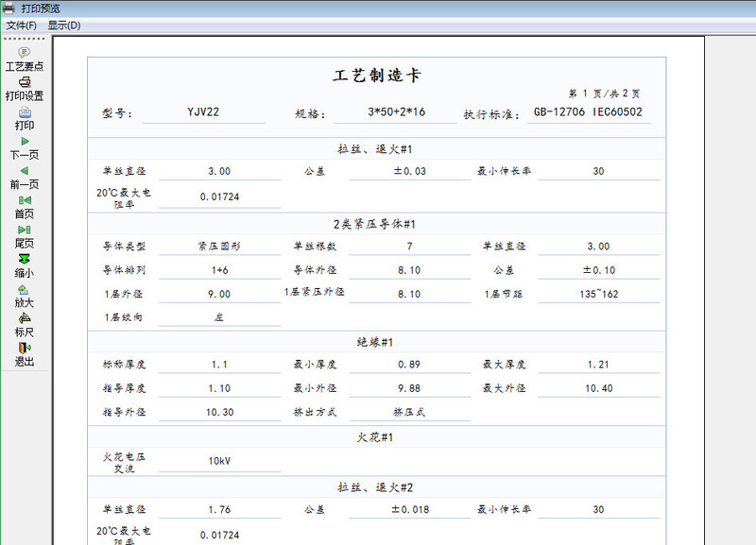Click the 1层节距 label
This screenshot has height=545, width=756.
504,294
